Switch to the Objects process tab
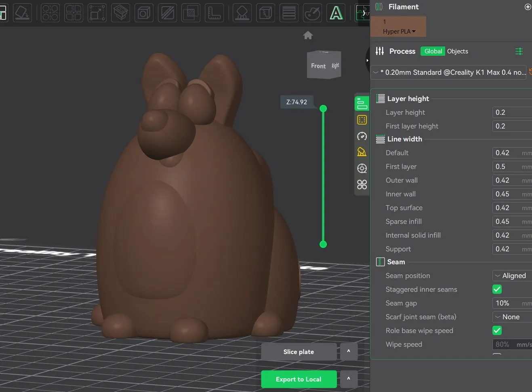 tap(458, 51)
